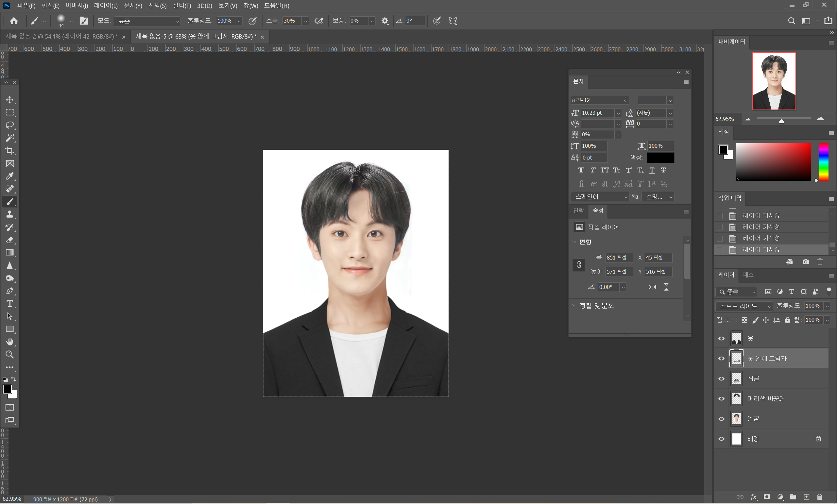Select the Crop tool
This screenshot has width=837, height=504.
(9, 150)
